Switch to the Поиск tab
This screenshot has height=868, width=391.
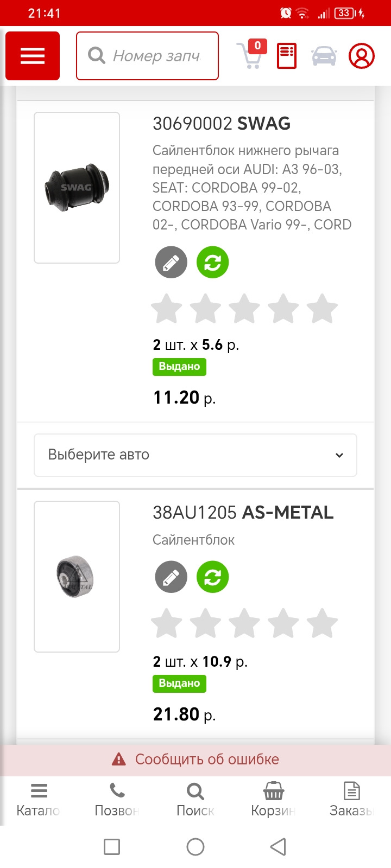[195, 800]
